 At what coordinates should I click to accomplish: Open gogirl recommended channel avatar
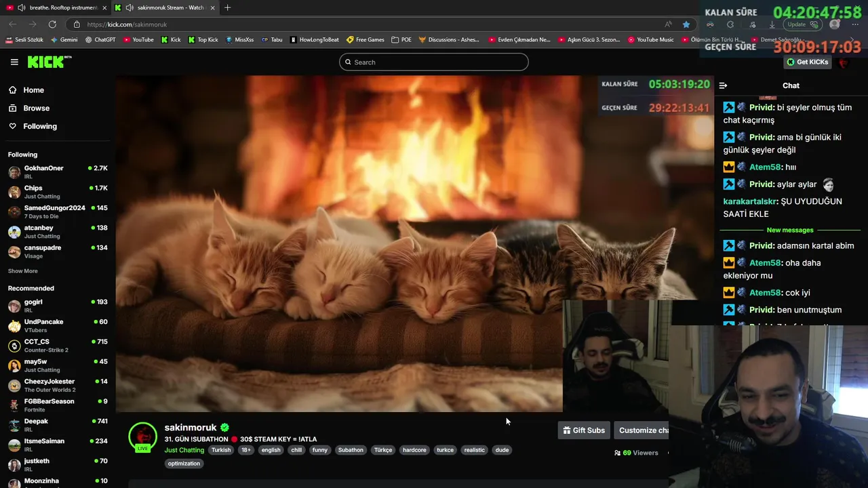(x=14, y=306)
